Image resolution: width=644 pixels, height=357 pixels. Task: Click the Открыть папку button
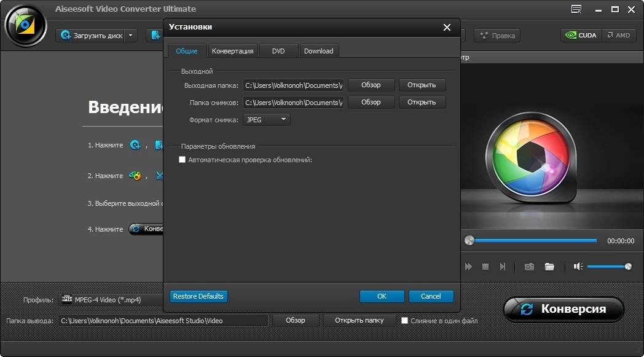click(359, 320)
